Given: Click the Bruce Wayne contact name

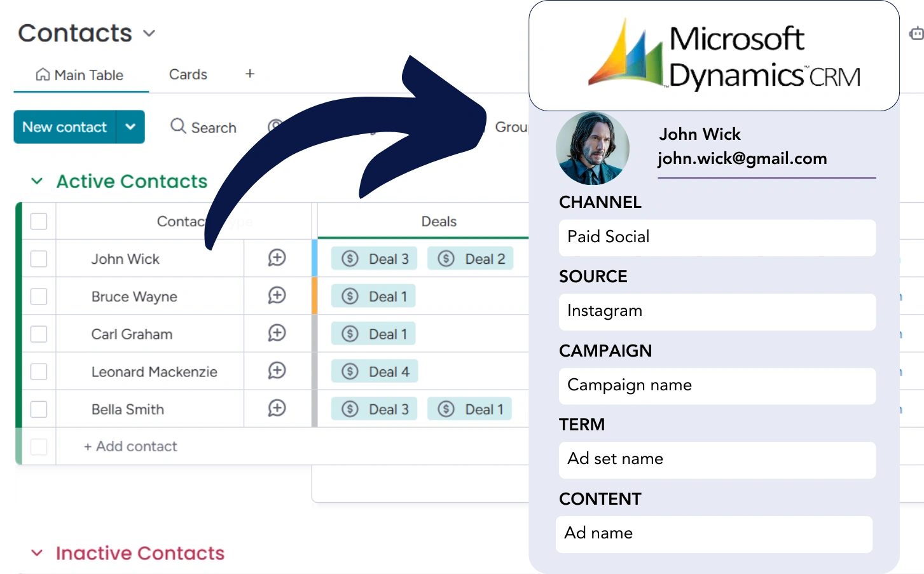Looking at the screenshot, I should (134, 296).
